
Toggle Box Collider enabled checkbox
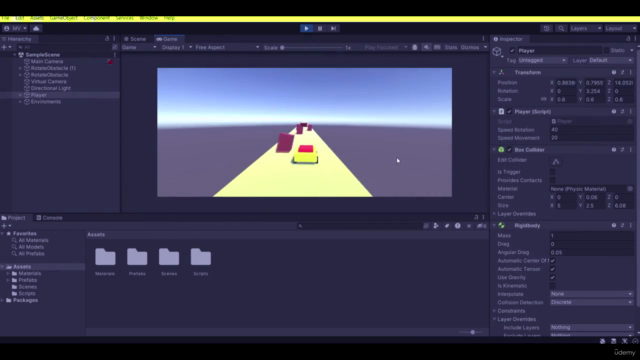(x=509, y=150)
